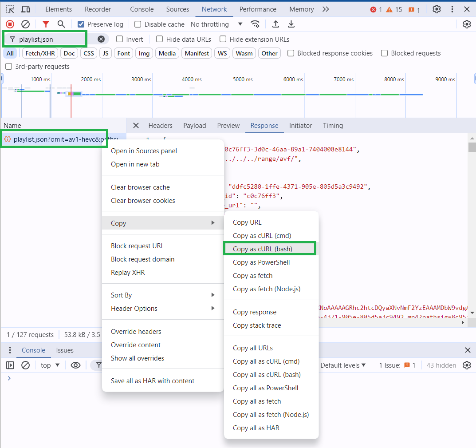Click the red error count badge

(376, 9)
